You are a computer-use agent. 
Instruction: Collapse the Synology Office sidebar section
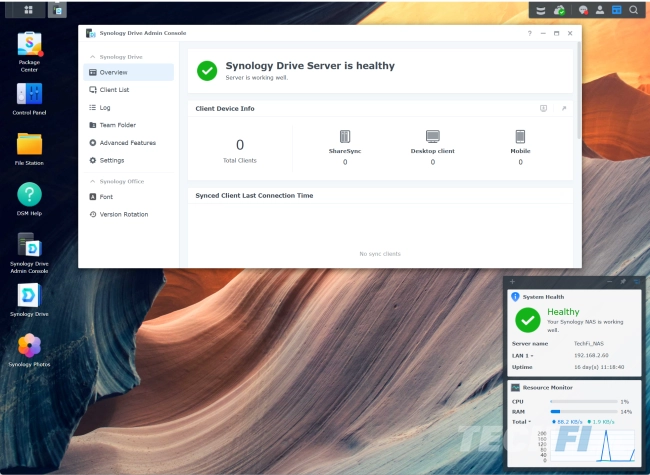coord(92,182)
